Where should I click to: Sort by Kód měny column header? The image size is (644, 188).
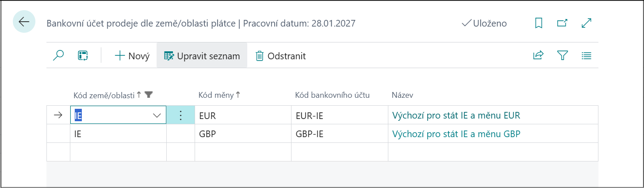tap(216, 95)
